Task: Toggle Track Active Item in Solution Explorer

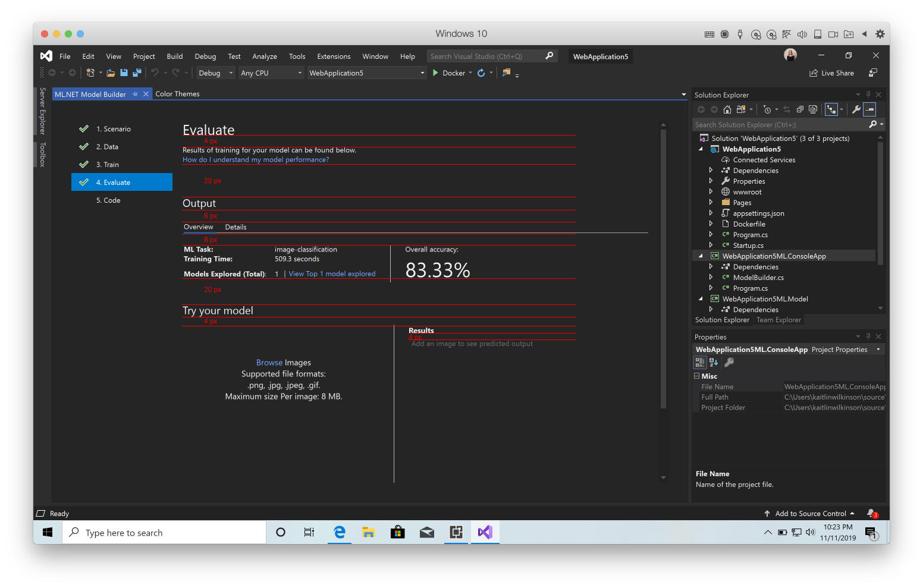Action: [x=831, y=109]
